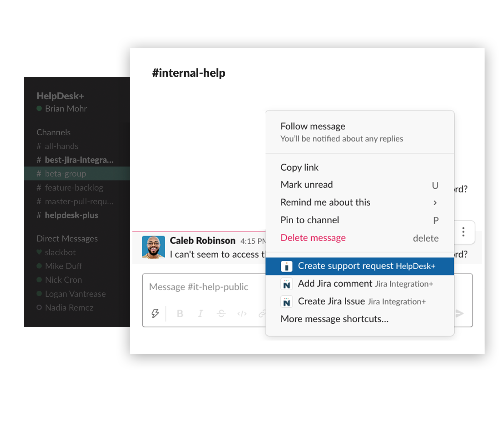Click the HelpDesk+ app icon in menu
Screen dimensions: 504x428
tap(286, 266)
